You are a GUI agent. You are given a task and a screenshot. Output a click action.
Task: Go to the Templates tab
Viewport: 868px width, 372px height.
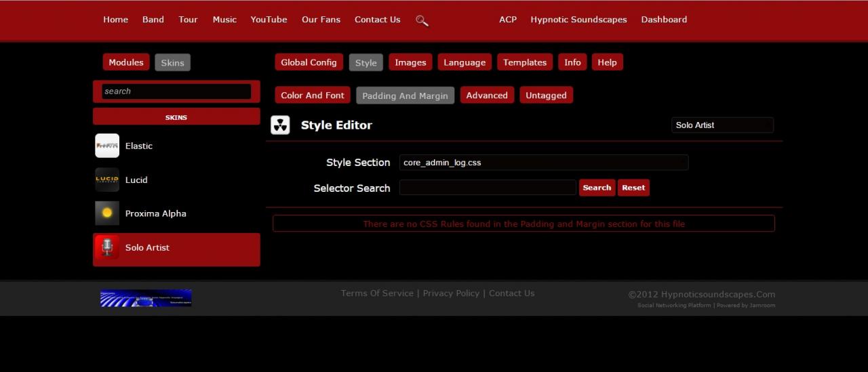pyautogui.click(x=525, y=62)
